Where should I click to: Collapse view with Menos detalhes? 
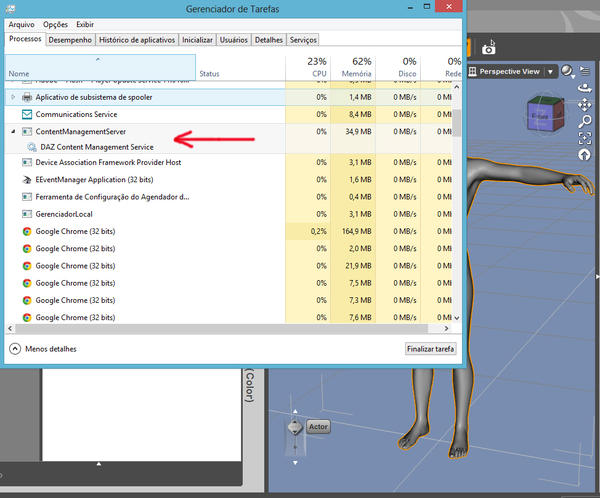tap(42, 349)
